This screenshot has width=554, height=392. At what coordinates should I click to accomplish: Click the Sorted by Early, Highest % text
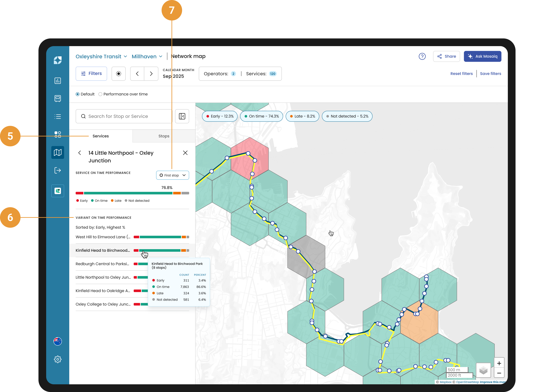click(100, 227)
